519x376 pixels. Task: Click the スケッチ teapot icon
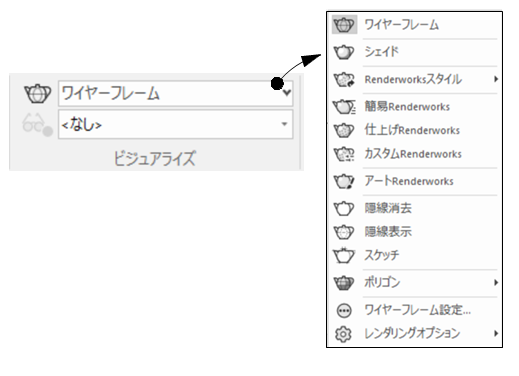point(344,255)
